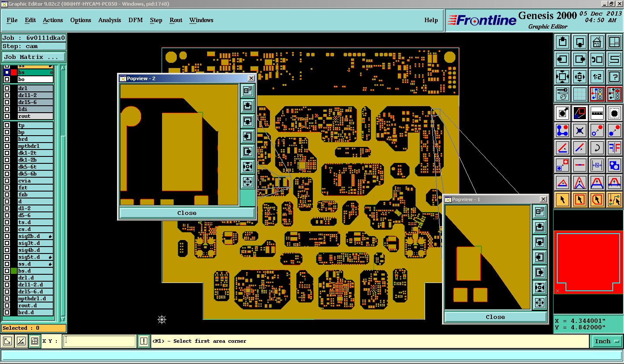
Task: Select the rectangle-area selection tool
Action: point(580,200)
